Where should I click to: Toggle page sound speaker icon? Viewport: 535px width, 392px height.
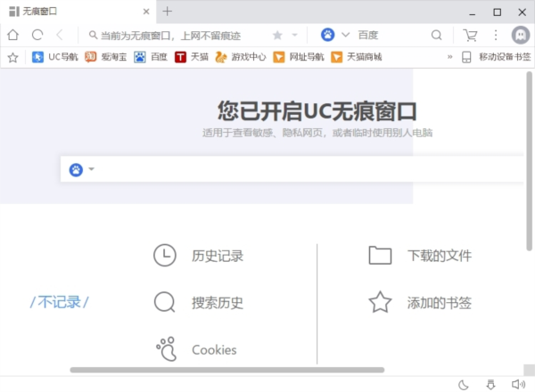pos(519,385)
